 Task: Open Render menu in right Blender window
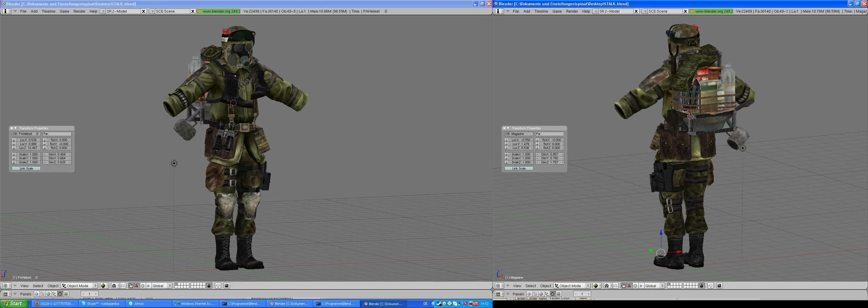tap(572, 11)
